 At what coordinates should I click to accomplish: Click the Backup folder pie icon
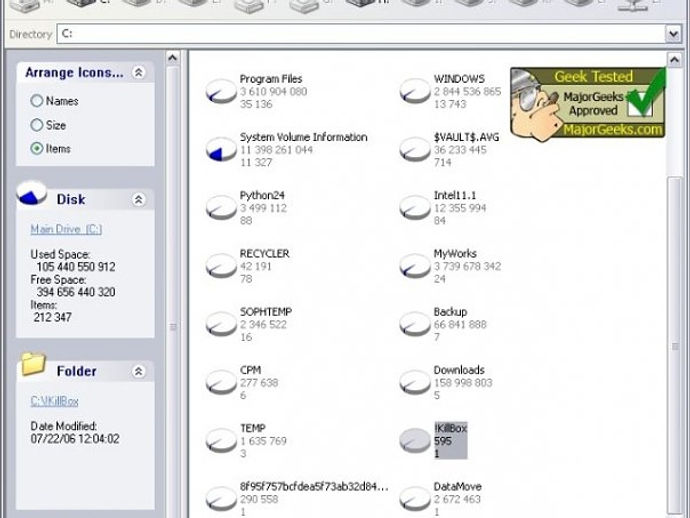(x=415, y=324)
